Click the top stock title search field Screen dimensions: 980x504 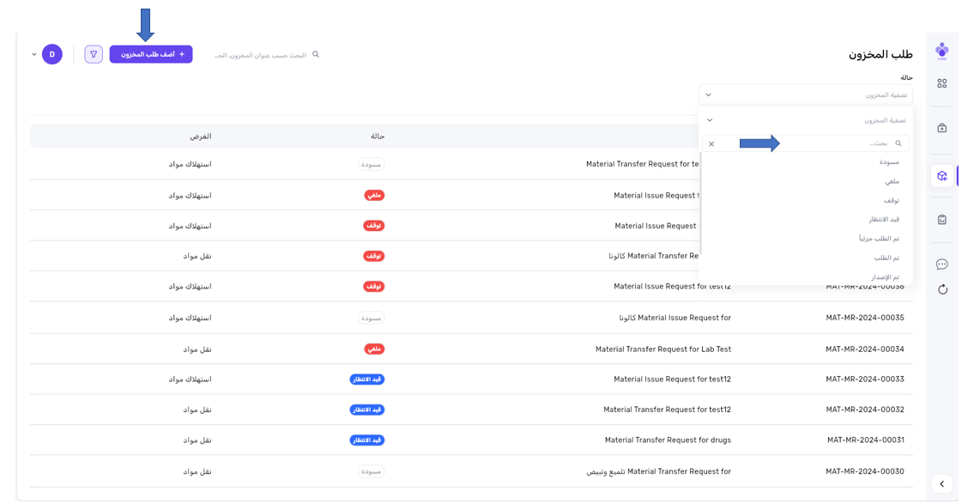point(262,55)
